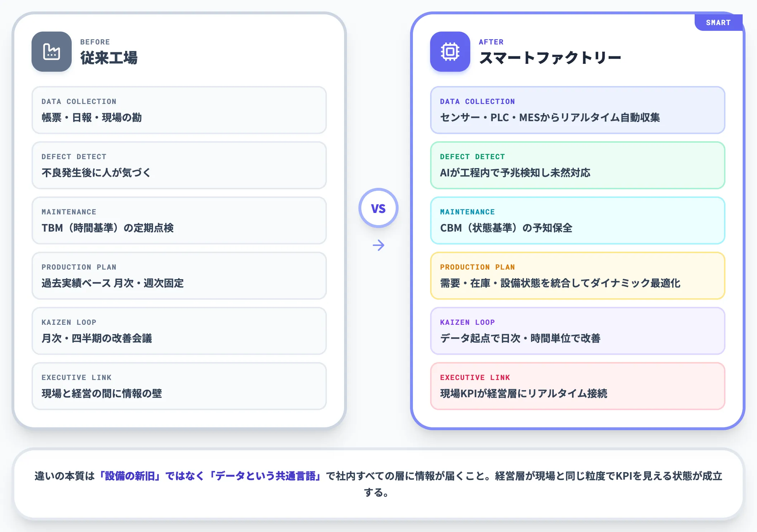Click the green DEFECT DETECT label in the AFTER column
Image resolution: width=757 pixels, height=532 pixels.
click(472, 157)
